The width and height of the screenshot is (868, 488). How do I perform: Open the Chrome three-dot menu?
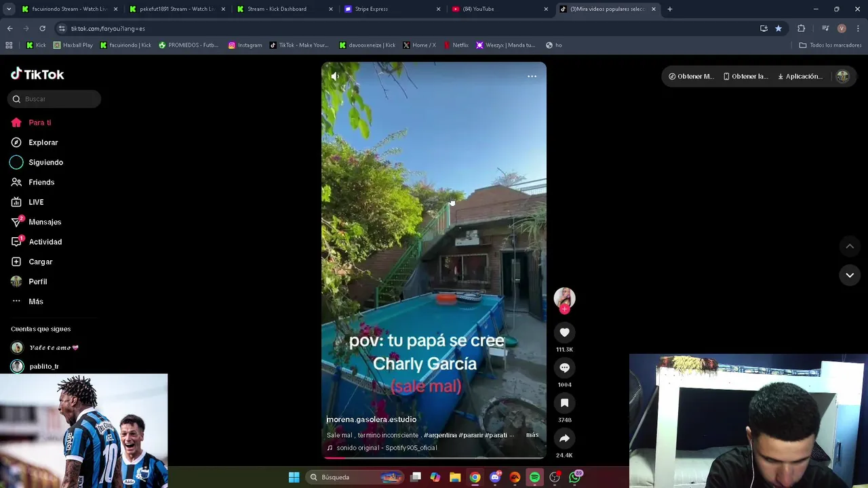pyautogui.click(x=859, y=28)
